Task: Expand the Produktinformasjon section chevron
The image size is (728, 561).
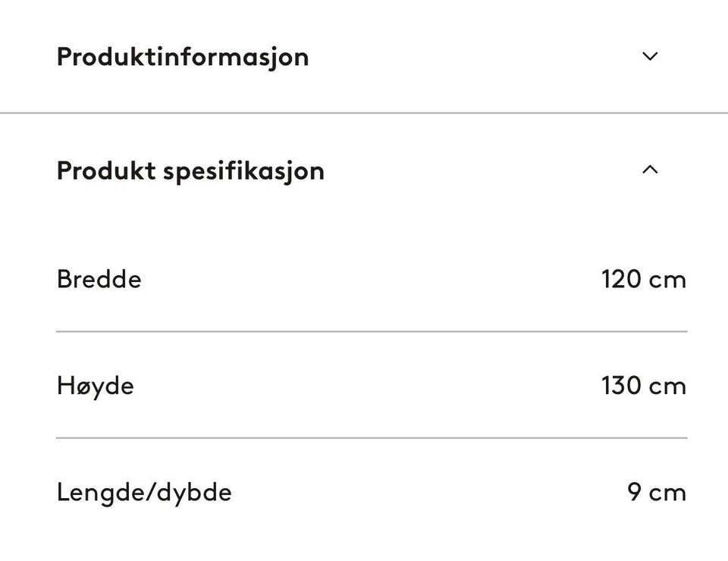Action: 649,56
